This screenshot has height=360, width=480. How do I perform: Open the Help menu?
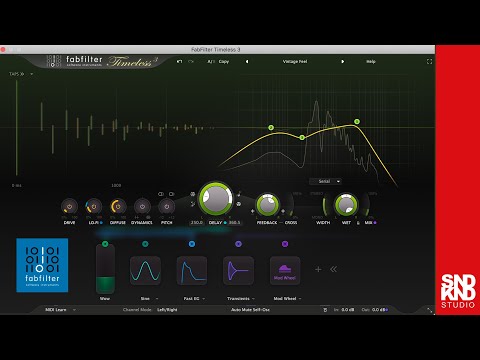click(371, 62)
